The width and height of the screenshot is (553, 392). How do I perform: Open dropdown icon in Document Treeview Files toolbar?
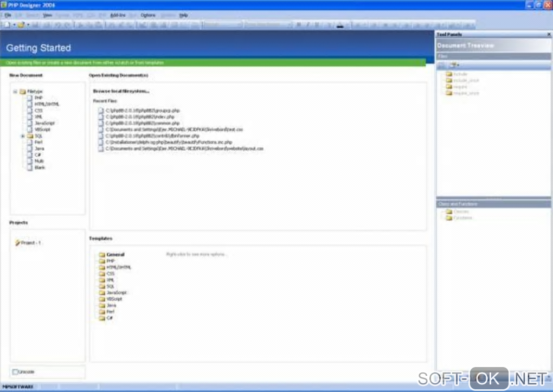click(x=455, y=65)
